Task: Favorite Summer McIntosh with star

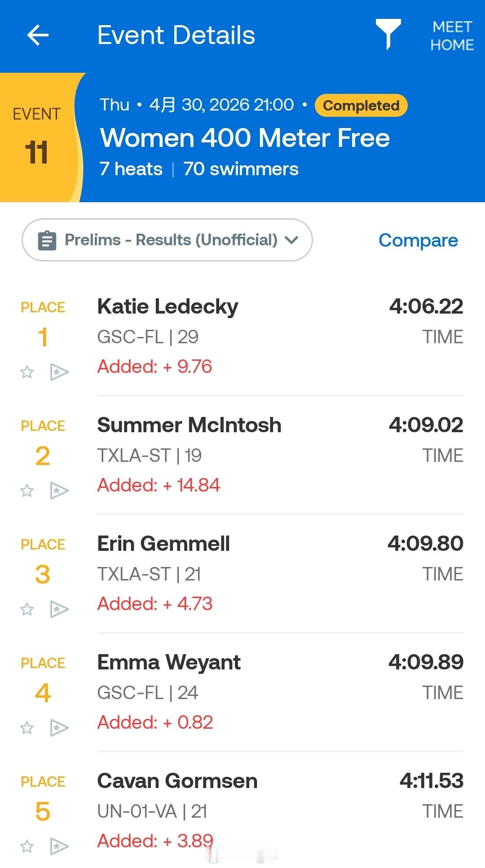Action: (27, 491)
